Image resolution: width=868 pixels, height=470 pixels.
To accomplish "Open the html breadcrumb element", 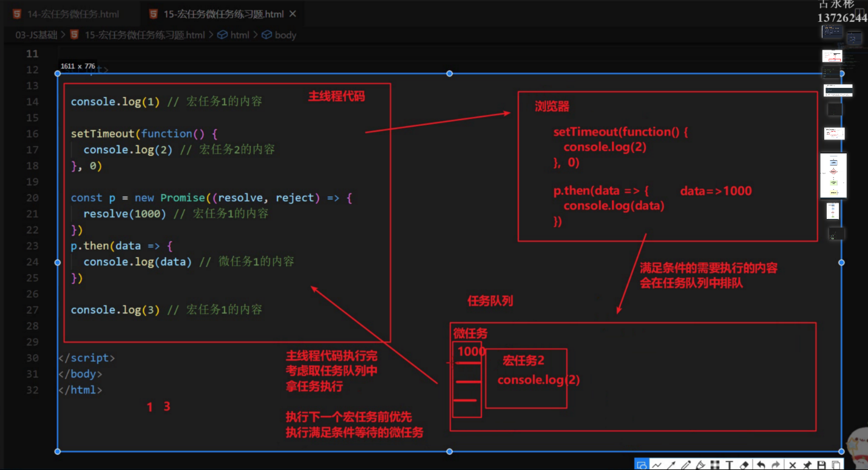I will pyautogui.click(x=240, y=35).
